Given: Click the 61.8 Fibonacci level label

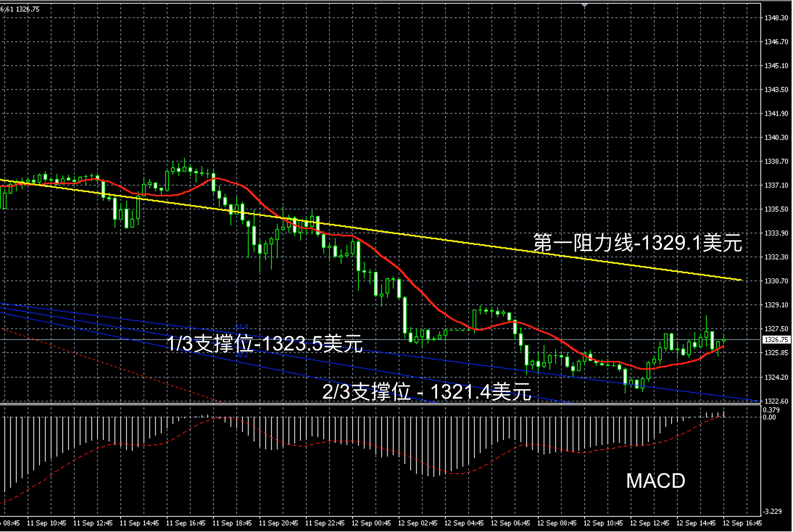Looking at the screenshot, I should point(242,327).
